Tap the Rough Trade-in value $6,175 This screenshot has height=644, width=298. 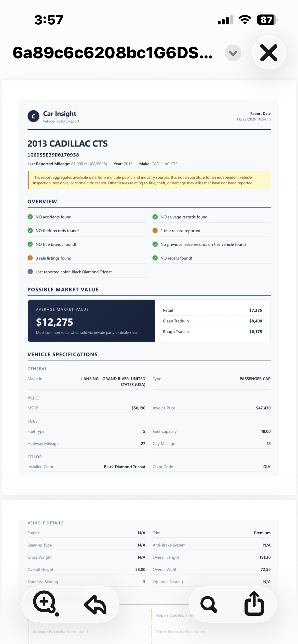pyautogui.click(x=256, y=332)
